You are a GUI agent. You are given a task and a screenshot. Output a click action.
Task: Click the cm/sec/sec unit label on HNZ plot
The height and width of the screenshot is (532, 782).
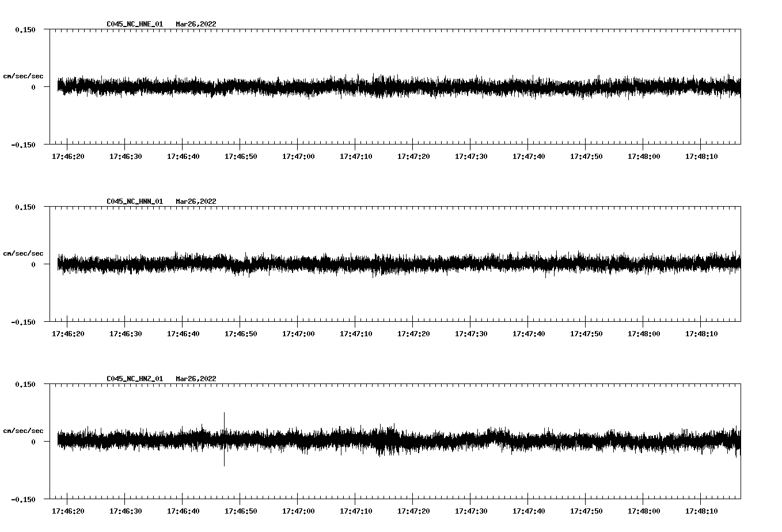[23, 431]
